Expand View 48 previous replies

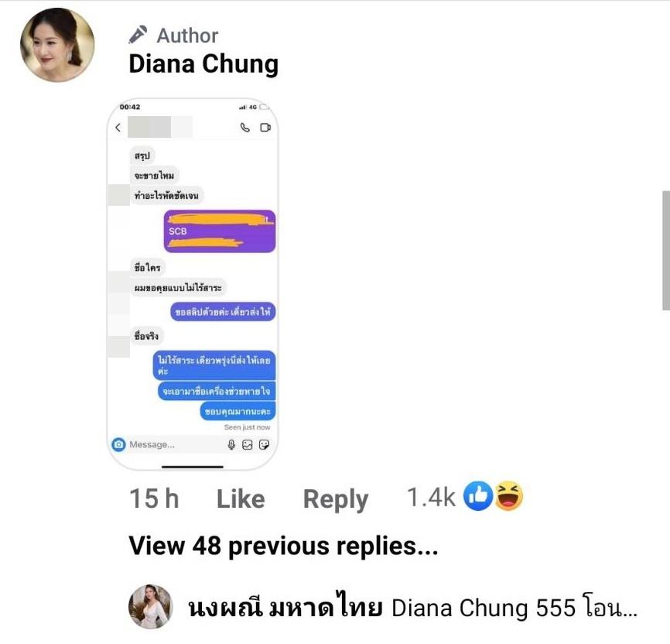283,546
